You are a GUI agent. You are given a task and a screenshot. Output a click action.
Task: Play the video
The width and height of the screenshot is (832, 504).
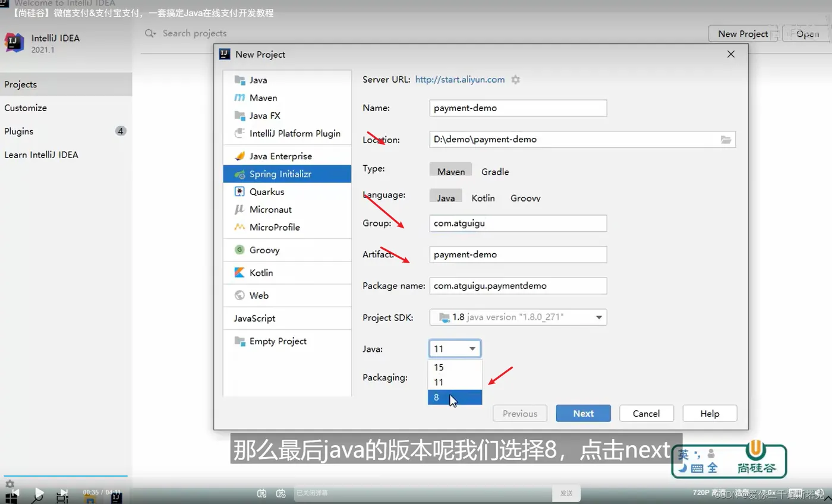[39, 493]
